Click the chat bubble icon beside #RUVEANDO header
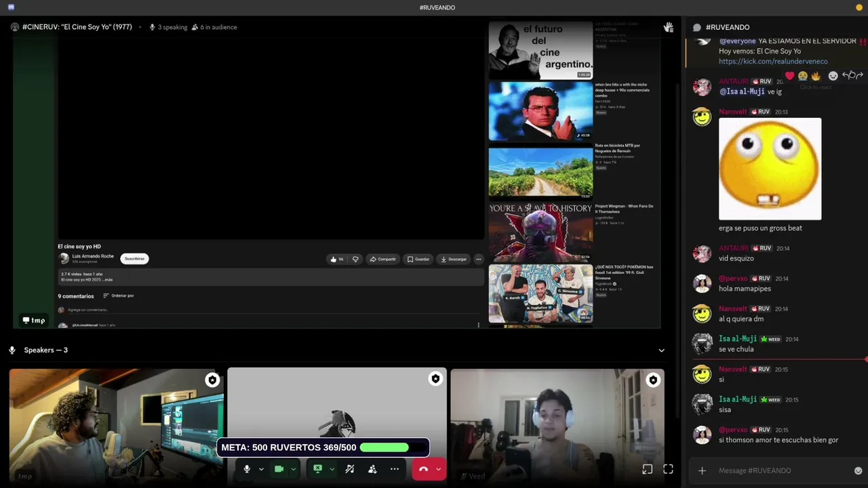 point(696,27)
